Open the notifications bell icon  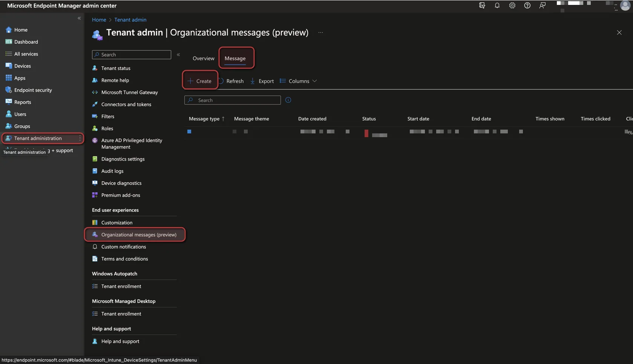click(x=497, y=5)
